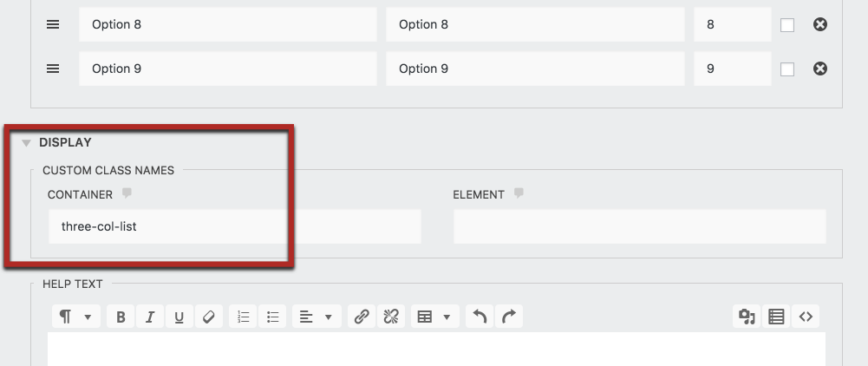This screenshot has height=366, width=868.
Task: Toggle bold formatting in Help Text editor
Action: click(x=121, y=317)
